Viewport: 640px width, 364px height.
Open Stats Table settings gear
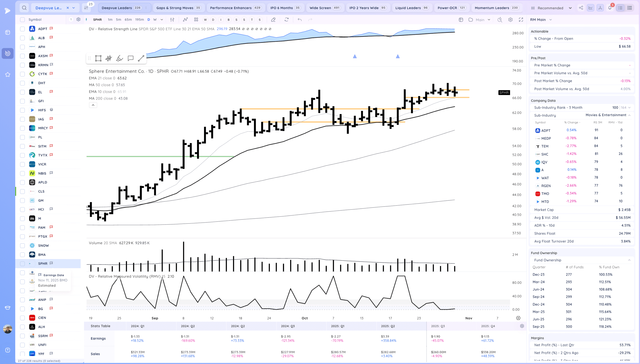(522, 326)
